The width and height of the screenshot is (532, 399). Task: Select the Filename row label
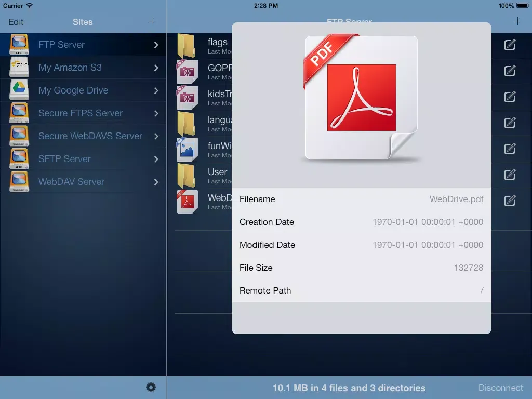[x=257, y=199]
